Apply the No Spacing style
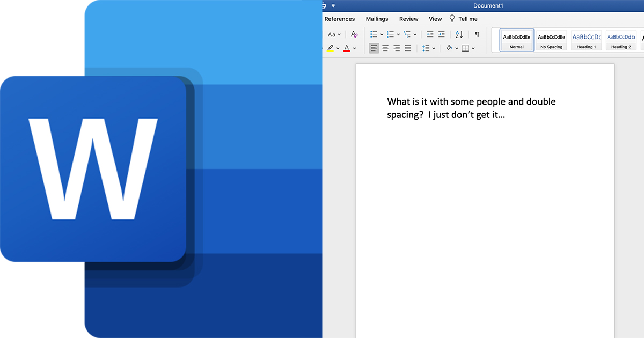The image size is (644, 338). [x=552, y=40]
